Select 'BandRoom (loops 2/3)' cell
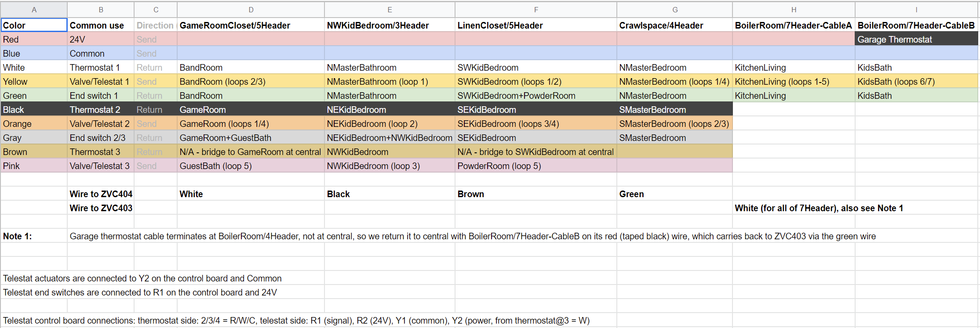This screenshot has height=328, width=980. (x=251, y=81)
